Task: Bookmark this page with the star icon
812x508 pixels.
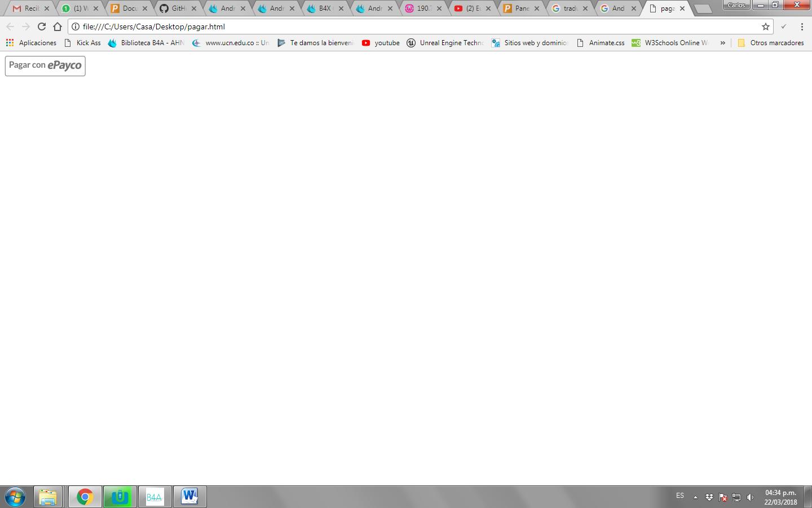Action: pyautogui.click(x=766, y=27)
